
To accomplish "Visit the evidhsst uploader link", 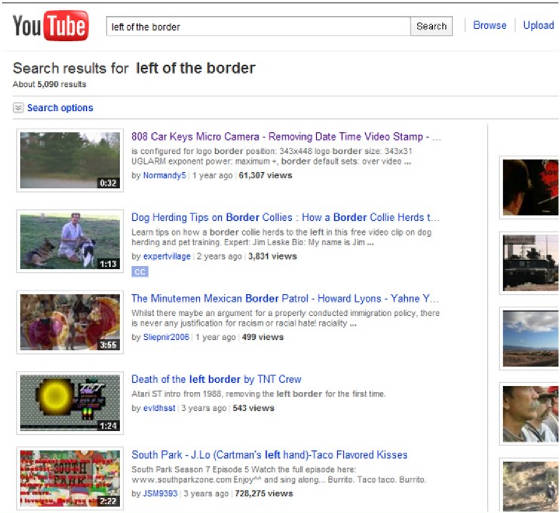I will tap(159, 408).
